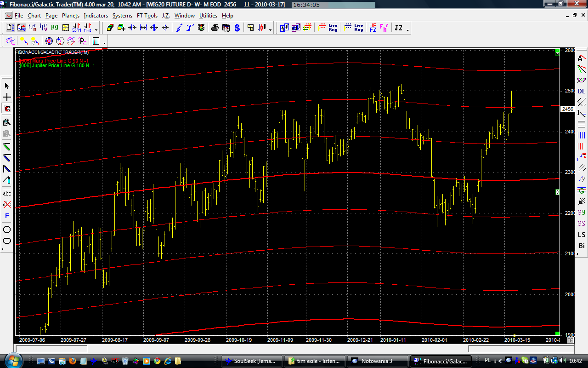Select the DL tool in right sidebar
588x368 pixels.
tap(582, 91)
